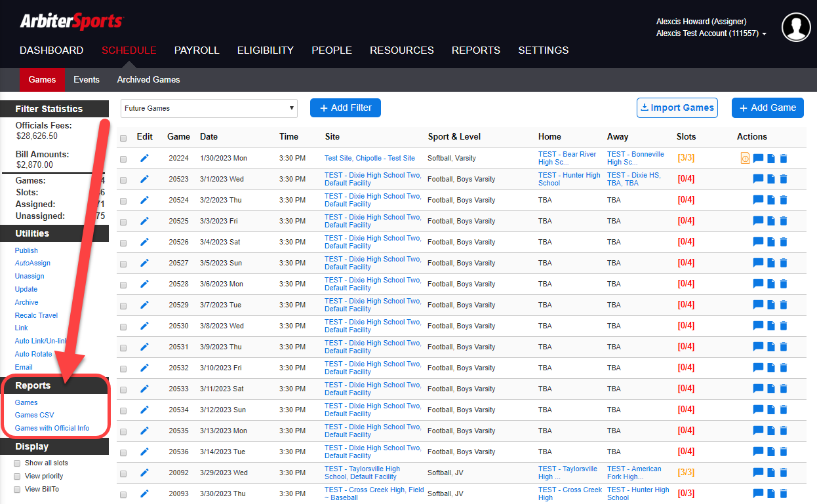This screenshot has height=504, width=817.
Task: Select checkbox for game 20533
Action: click(123, 389)
